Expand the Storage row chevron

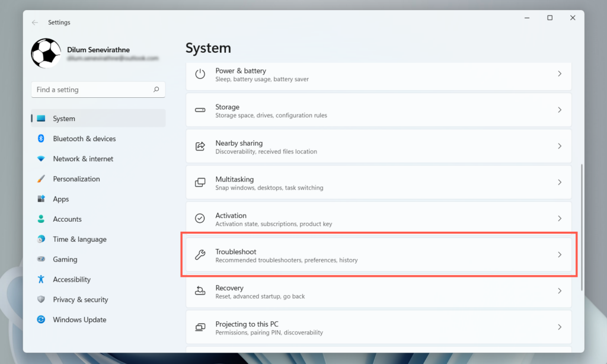[x=560, y=110]
